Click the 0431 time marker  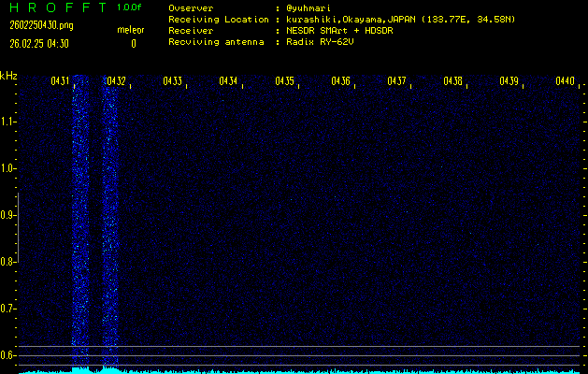(60, 81)
